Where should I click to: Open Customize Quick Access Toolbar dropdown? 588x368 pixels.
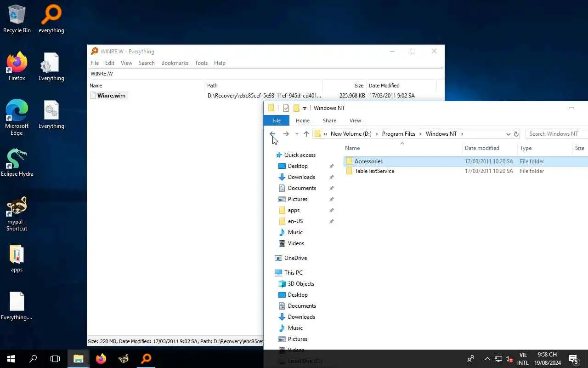305,109
